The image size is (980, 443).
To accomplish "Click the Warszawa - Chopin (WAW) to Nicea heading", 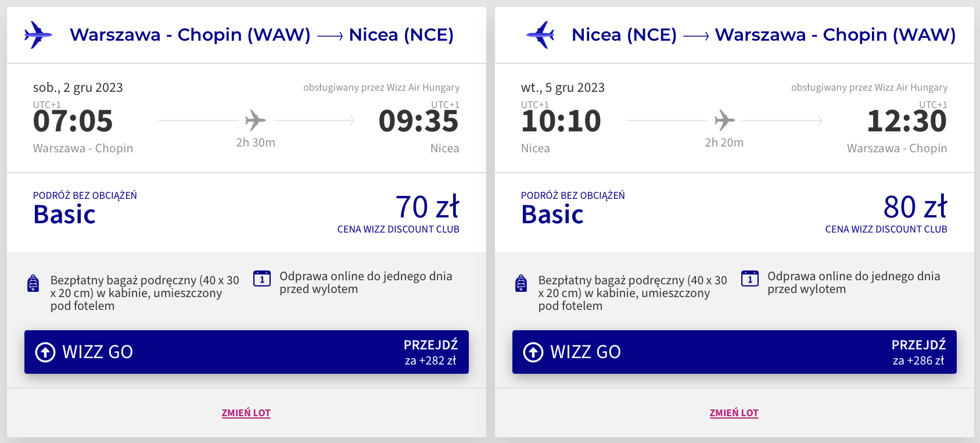I will (x=261, y=35).
